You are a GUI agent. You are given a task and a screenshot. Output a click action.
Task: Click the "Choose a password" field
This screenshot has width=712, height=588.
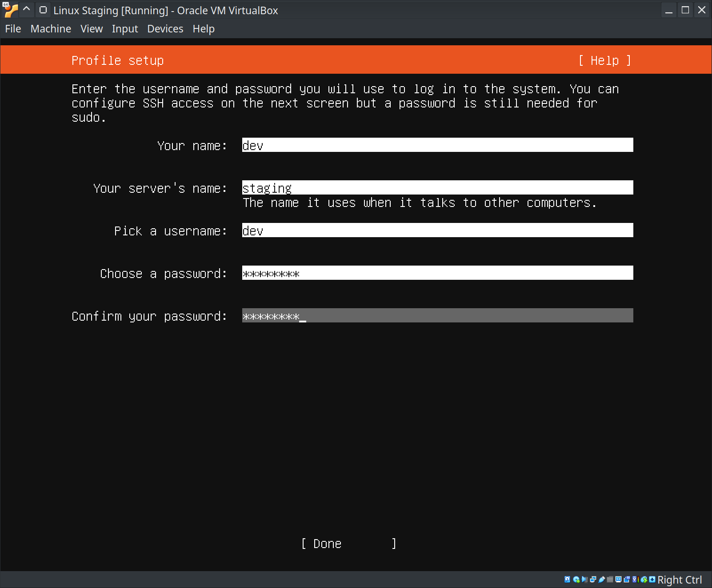click(437, 273)
